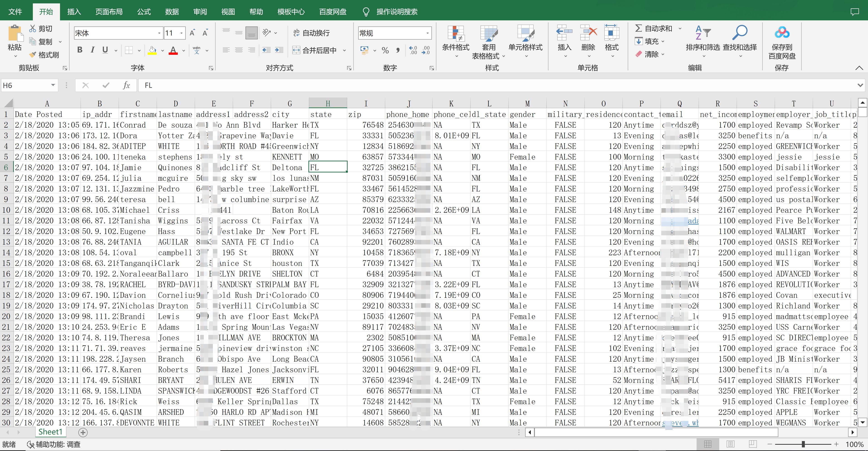868x451 pixels.
Task: Toggle bold formatting
Action: (x=80, y=50)
